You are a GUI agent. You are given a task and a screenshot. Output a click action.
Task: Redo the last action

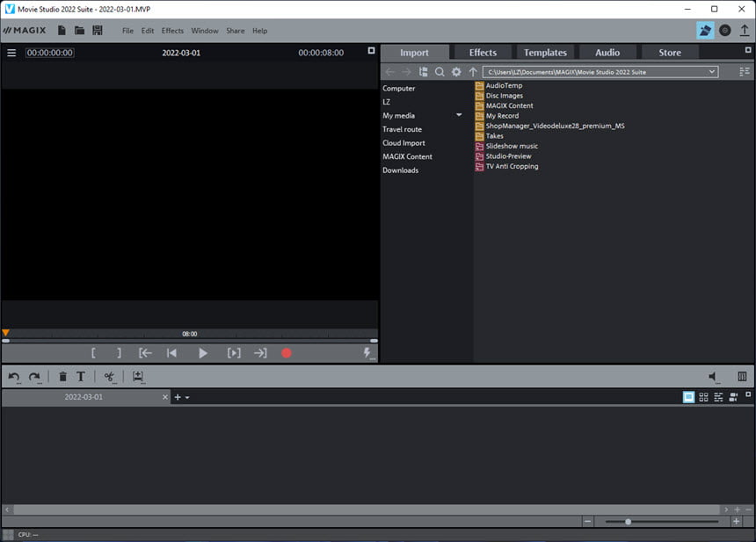pyautogui.click(x=34, y=377)
